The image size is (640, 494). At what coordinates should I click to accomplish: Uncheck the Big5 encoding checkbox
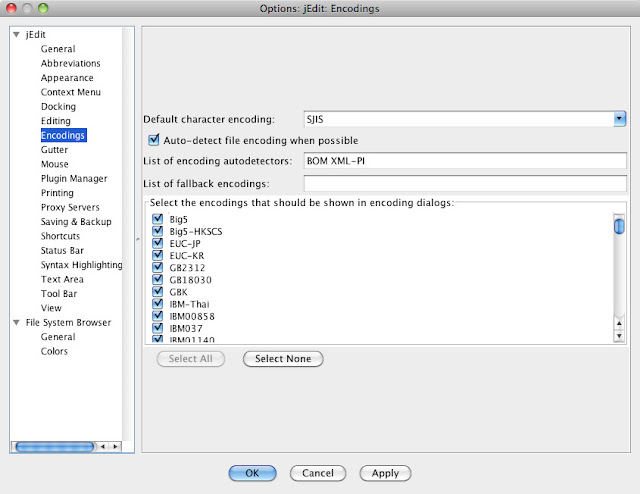tap(158, 219)
